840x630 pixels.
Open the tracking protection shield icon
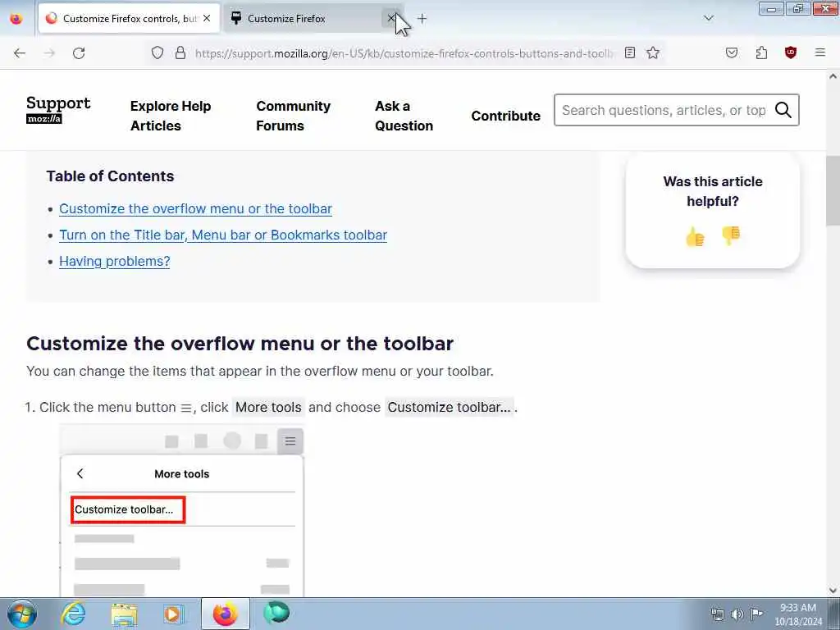point(157,52)
